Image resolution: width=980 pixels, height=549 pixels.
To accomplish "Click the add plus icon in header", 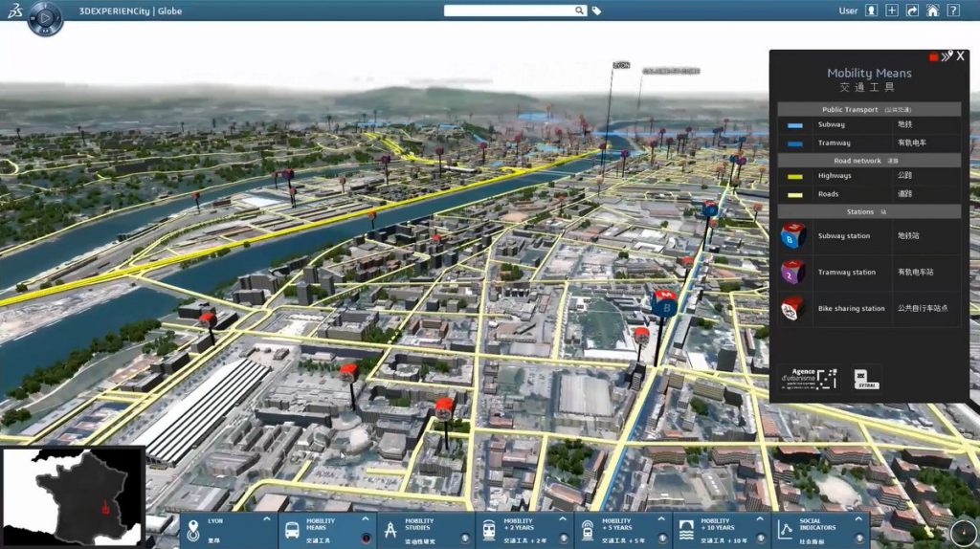I will click(892, 11).
